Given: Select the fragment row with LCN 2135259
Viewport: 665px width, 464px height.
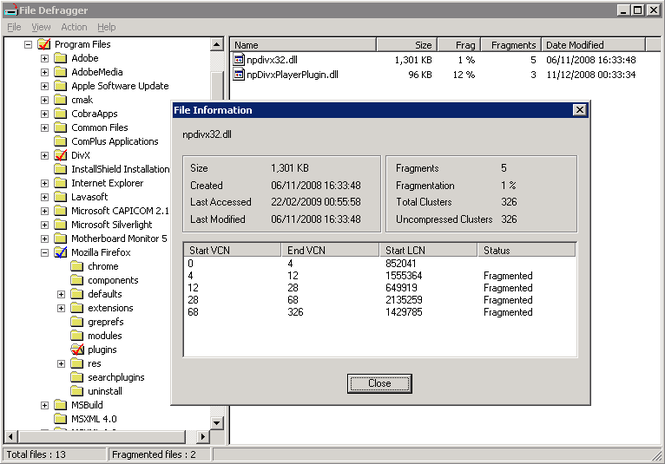Looking at the screenshot, I should (380, 300).
